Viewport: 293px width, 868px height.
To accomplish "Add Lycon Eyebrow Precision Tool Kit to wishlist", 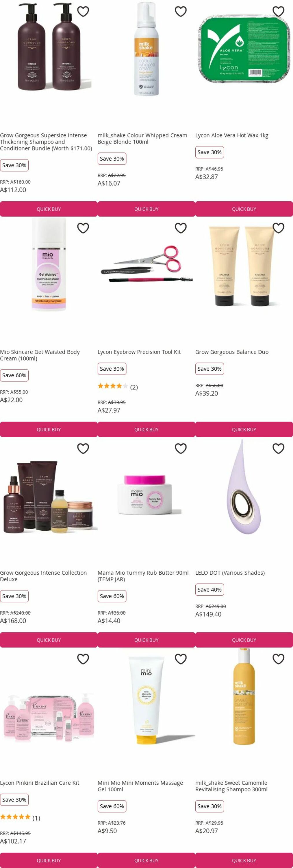I will (181, 228).
